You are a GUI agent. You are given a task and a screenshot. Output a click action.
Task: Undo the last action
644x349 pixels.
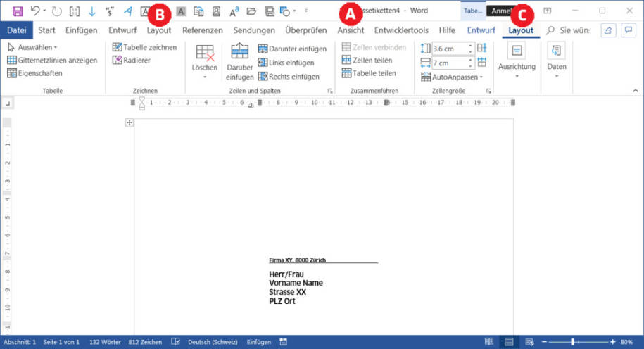tap(35, 11)
